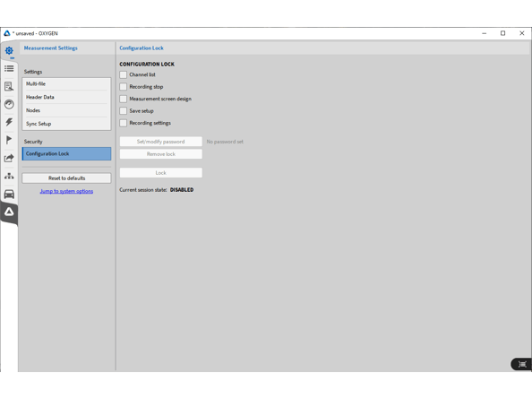Click the Set/modify password button

click(x=161, y=142)
